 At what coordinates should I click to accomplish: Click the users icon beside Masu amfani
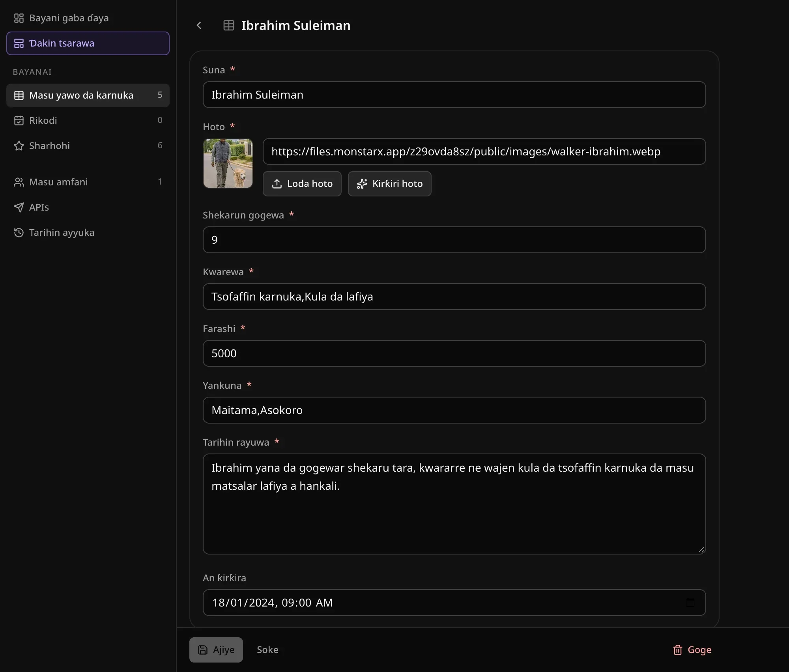(19, 182)
